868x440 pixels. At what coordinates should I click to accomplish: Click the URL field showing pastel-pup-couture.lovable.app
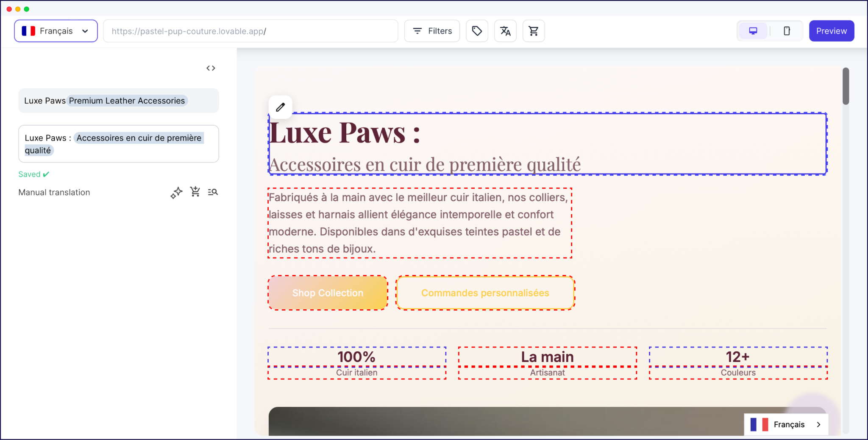click(x=250, y=31)
